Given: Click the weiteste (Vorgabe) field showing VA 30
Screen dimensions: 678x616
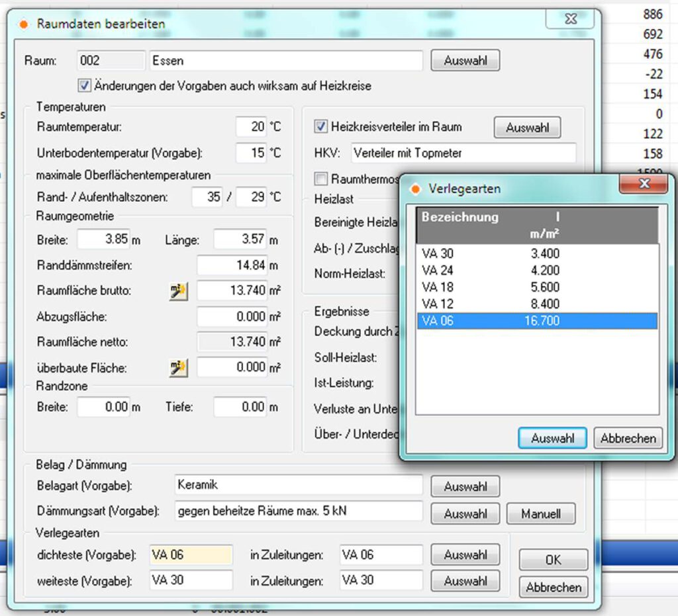Looking at the screenshot, I should (191, 580).
